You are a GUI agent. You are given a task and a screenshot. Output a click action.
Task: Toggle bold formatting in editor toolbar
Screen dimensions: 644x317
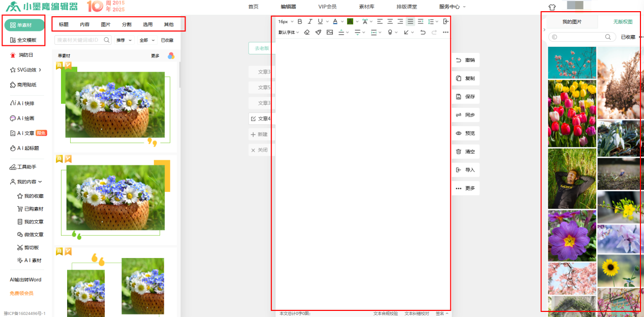(300, 21)
